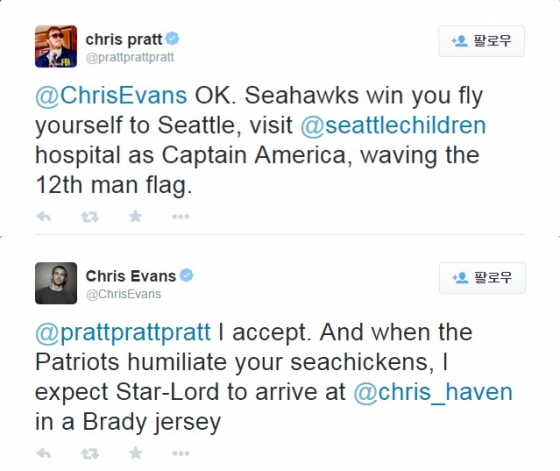Click the @prattprattpratt handle under name

tap(130, 57)
